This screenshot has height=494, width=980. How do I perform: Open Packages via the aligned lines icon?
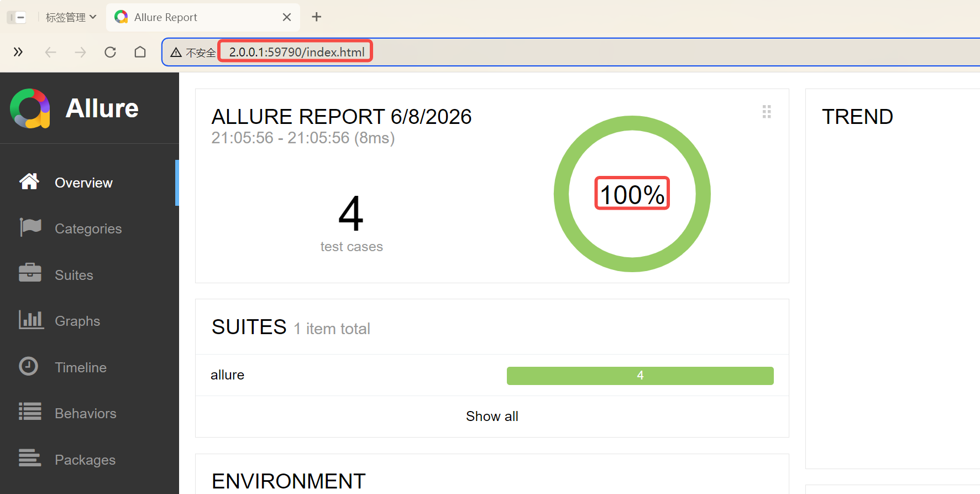tap(30, 458)
